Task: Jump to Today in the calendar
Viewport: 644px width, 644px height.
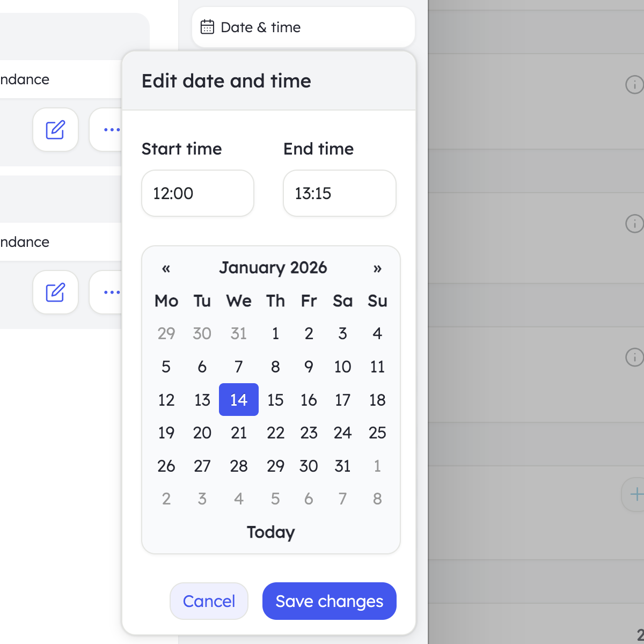Action: click(x=270, y=532)
